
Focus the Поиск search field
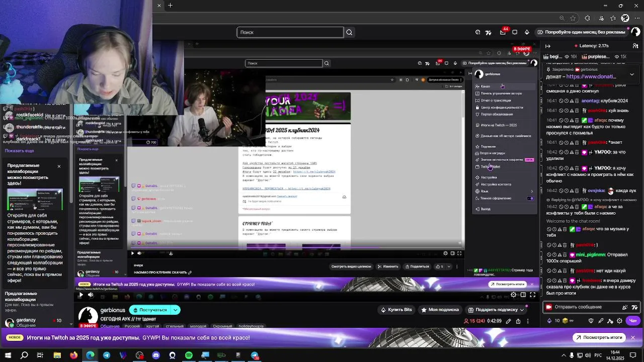(x=290, y=32)
